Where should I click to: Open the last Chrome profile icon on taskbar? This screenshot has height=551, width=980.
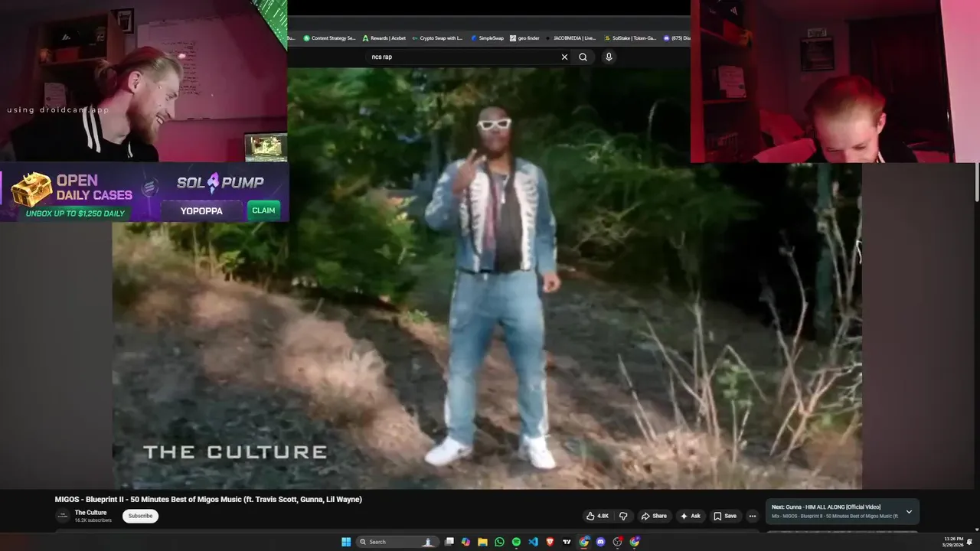coord(635,542)
